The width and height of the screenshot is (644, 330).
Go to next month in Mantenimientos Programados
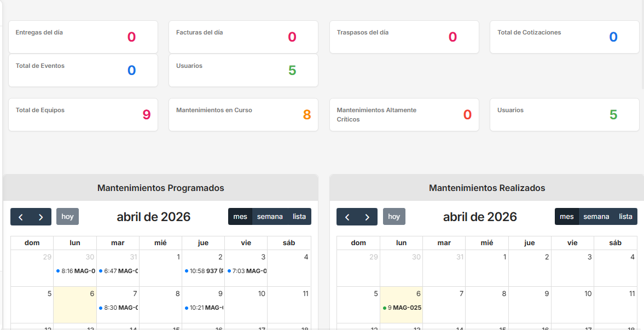click(41, 217)
